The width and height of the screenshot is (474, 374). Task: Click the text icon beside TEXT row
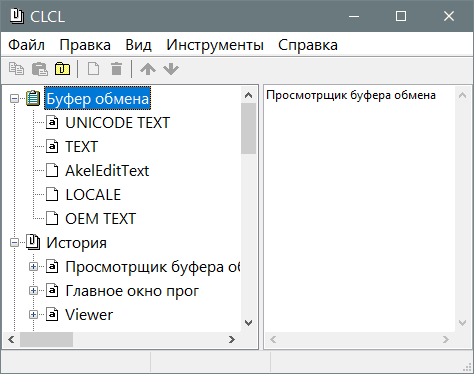[x=52, y=147]
